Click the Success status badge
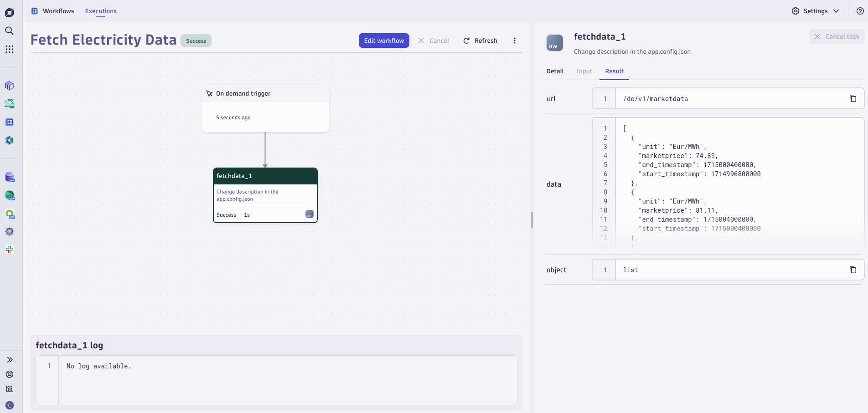 pos(196,41)
